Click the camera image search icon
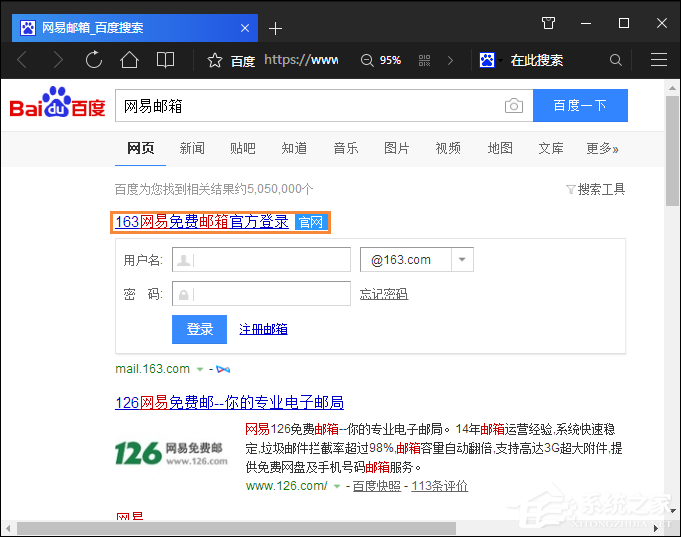This screenshot has width=681, height=537. [x=513, y=106]
